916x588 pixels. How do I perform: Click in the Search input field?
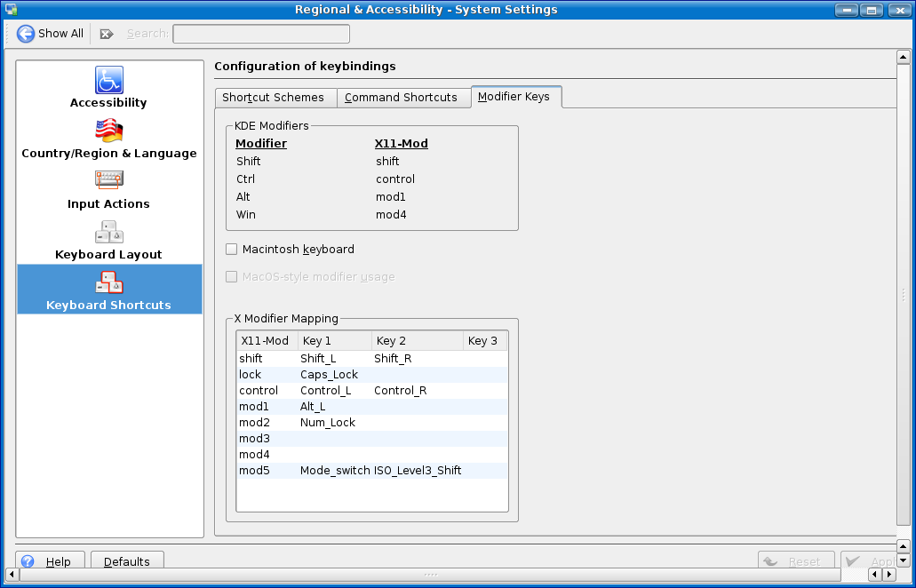261,34
